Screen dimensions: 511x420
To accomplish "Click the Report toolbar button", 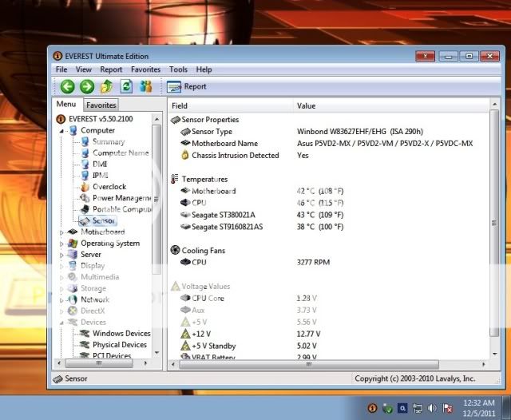I will pyautogui.click(x=187, y=87).
